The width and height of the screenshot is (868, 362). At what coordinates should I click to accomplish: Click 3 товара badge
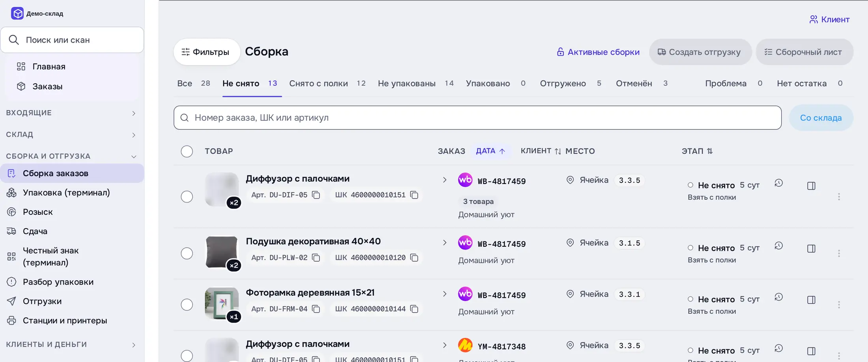click(x=478, y=201)
